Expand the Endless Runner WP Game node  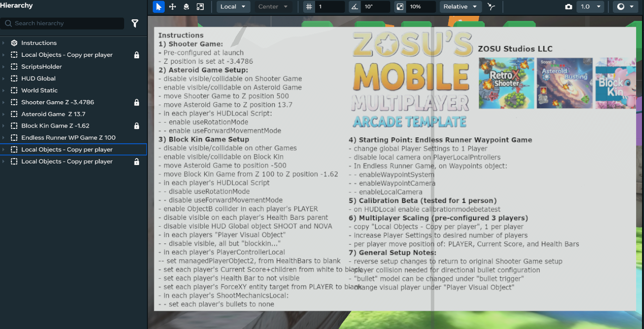point(3,138)
